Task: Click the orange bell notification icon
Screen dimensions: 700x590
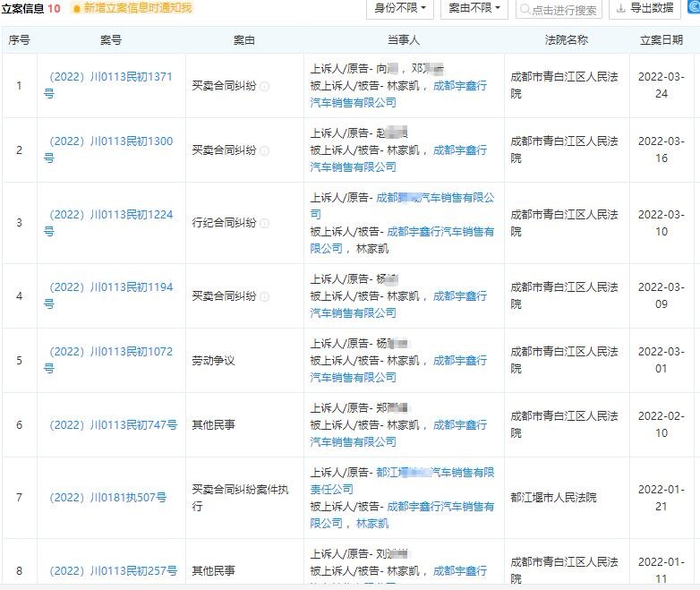Action: point(76,8)
